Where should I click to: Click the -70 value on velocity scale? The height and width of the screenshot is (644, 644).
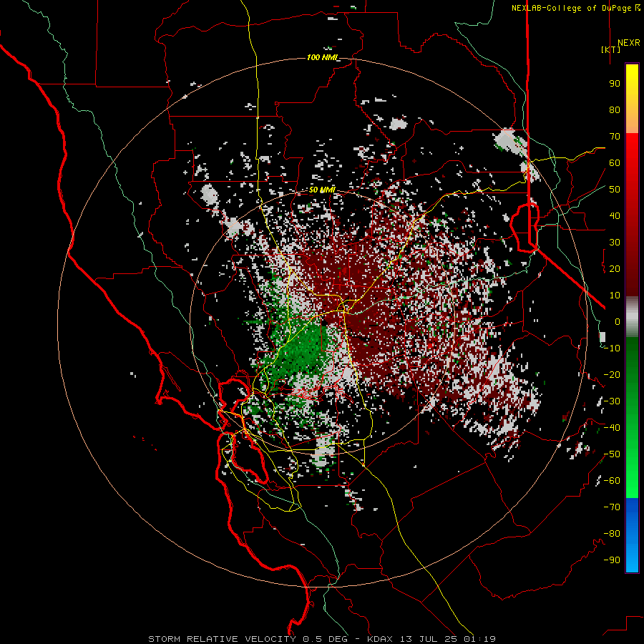point(612,507)
